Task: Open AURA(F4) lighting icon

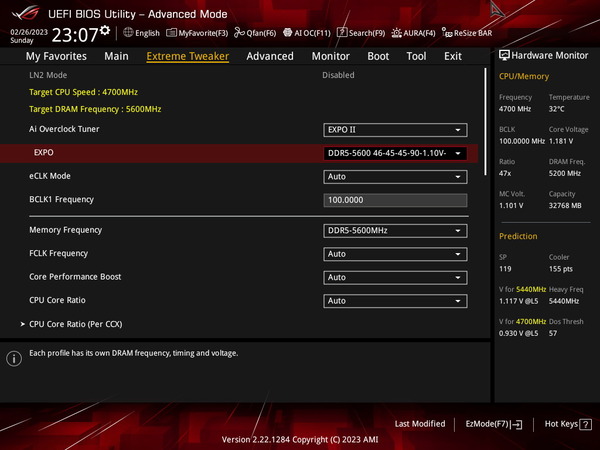Action: tap(396, 33)
